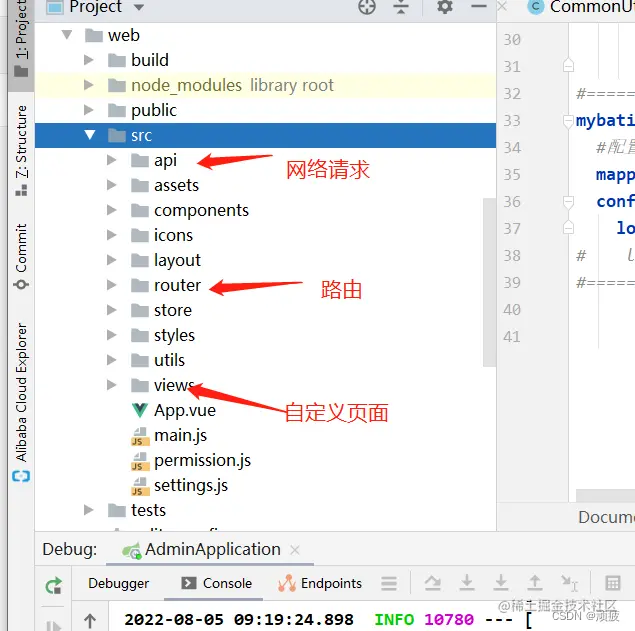Screen dimensions: 635x631
Task: Select the store folder
Action: point(173,310)
